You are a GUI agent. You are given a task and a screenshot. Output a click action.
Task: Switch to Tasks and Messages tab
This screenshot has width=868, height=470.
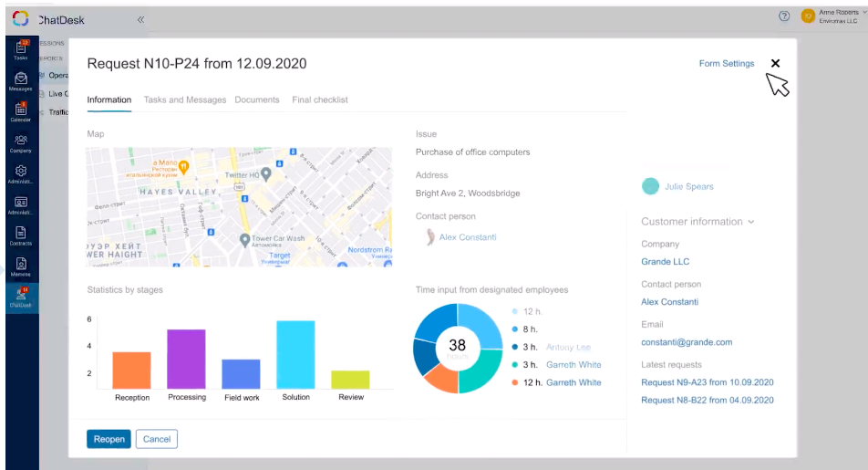click(x=185, y=99)
